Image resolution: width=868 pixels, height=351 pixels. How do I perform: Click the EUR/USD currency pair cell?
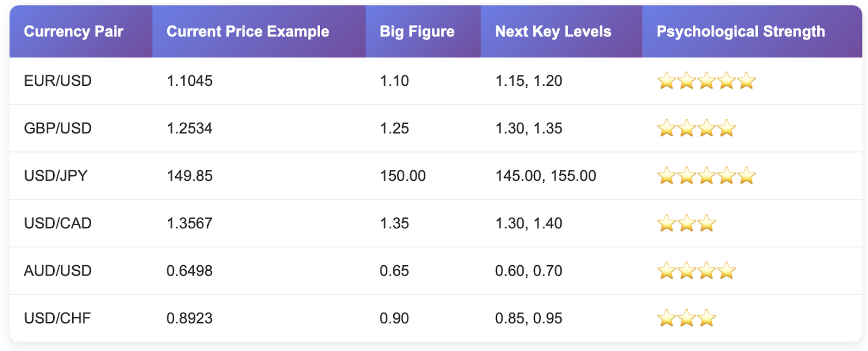point(58,81)
